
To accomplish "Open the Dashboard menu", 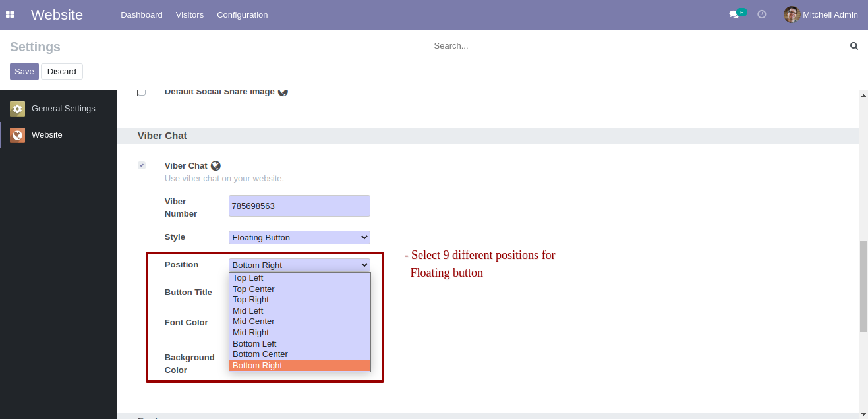I will [141, 14].
